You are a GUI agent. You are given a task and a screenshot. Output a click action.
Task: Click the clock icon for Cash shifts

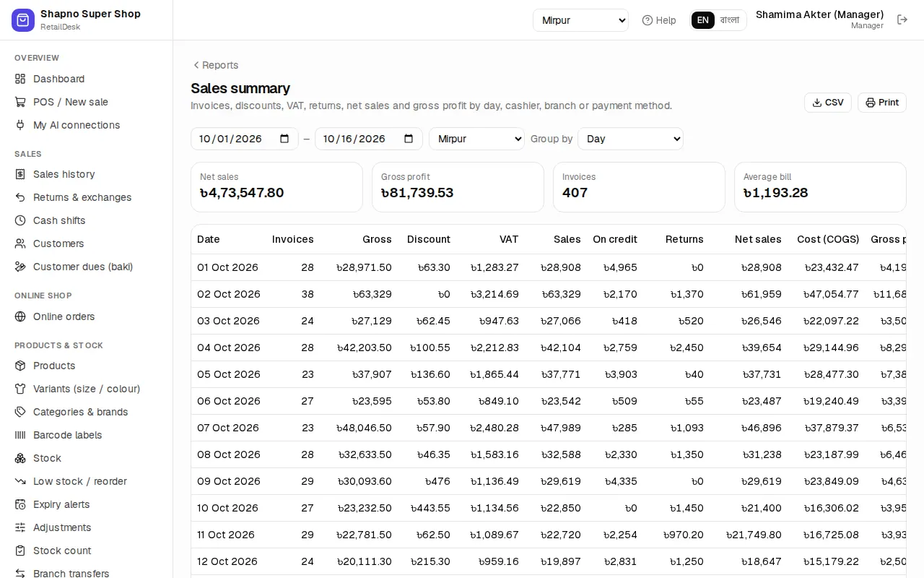point(20,220)
